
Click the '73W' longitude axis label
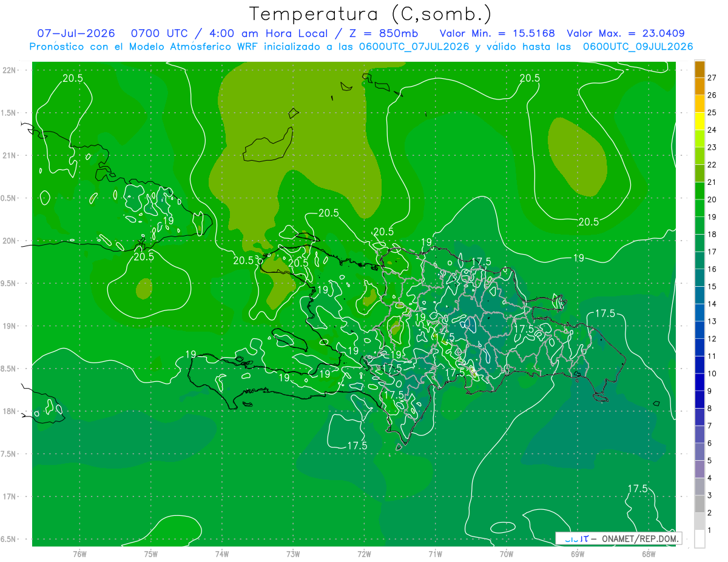pos(293,554)
